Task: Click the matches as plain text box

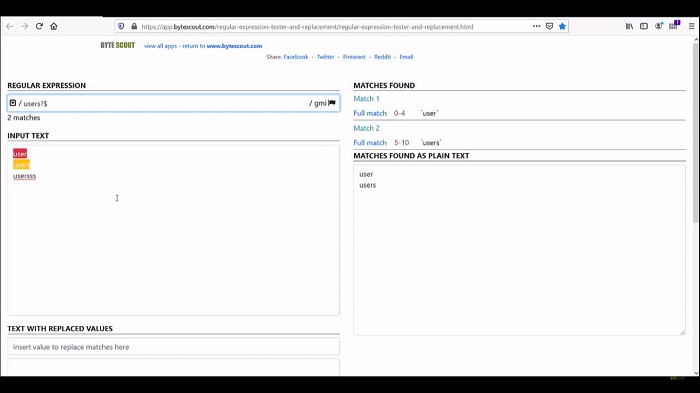Action: [519, 250]
